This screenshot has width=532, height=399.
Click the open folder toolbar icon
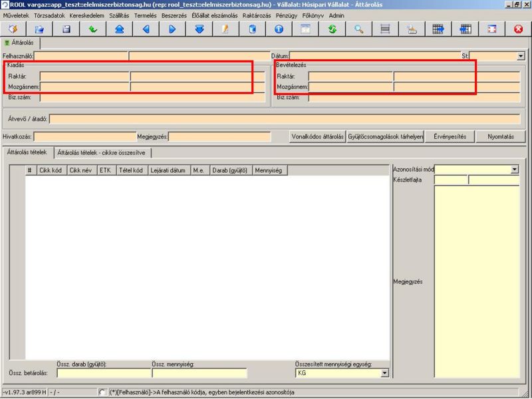pos(39,29)
